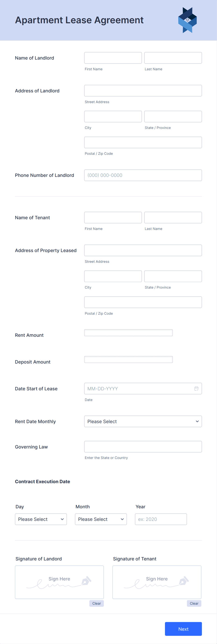Select the Street Address of Property Leased field
The height and width of the screenshot is (644, 217).
(143, 250)
